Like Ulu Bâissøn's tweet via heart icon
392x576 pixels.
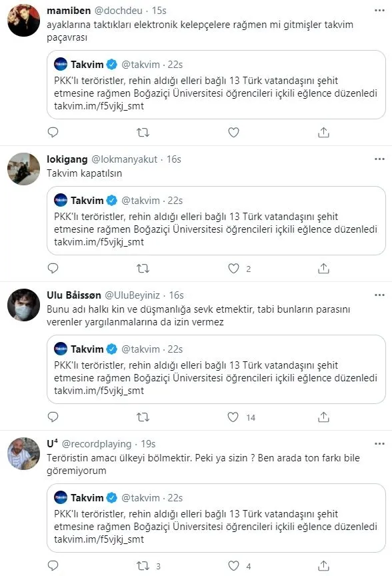(x=233, y=416)
